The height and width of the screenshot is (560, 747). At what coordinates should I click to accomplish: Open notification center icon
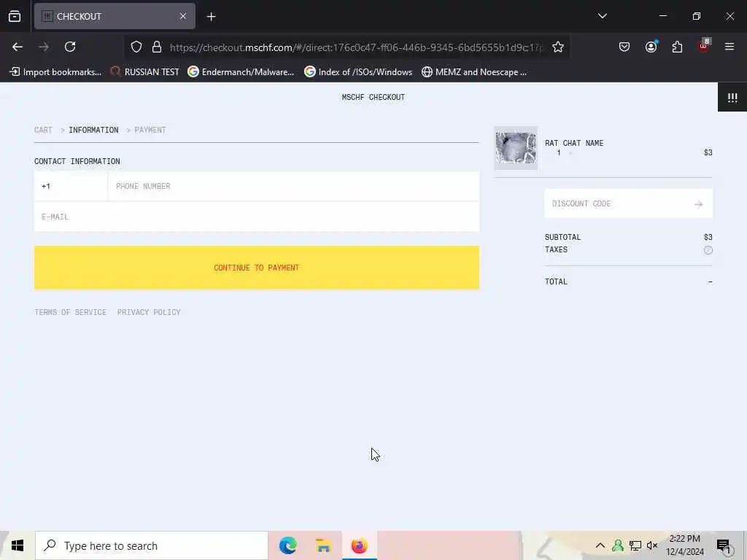(724, 545)
